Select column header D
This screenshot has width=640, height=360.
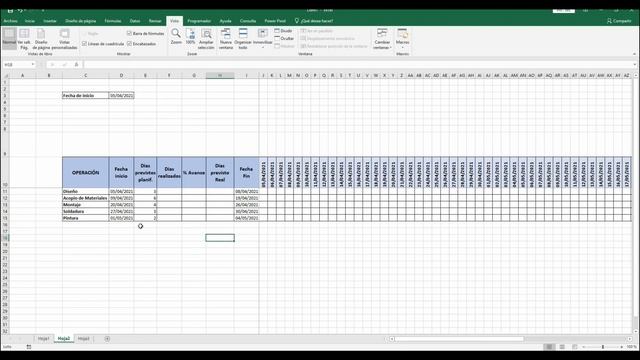121,76
